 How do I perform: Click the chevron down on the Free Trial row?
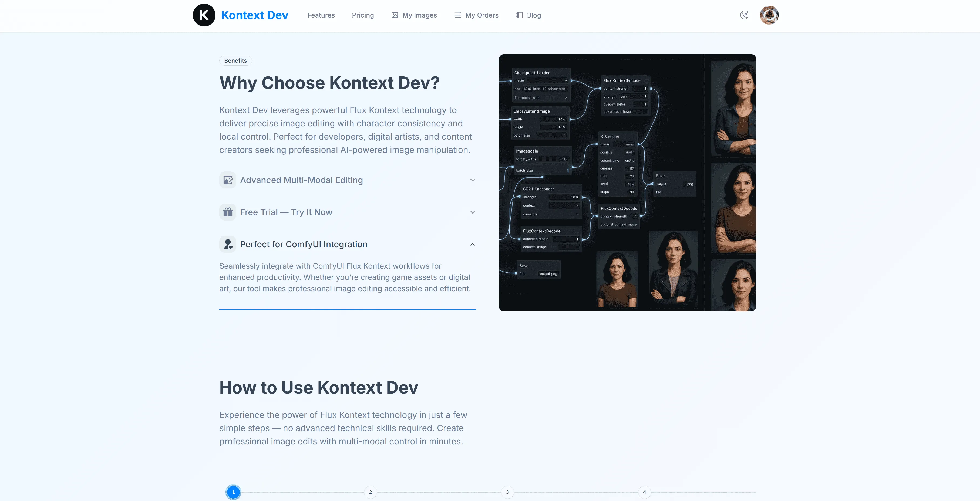473,212
